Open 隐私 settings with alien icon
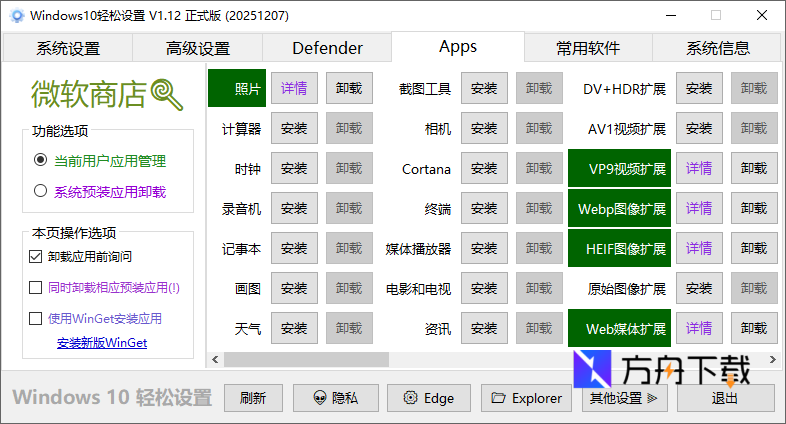Viewport: 786px width, 424px height. click(335, 398)
